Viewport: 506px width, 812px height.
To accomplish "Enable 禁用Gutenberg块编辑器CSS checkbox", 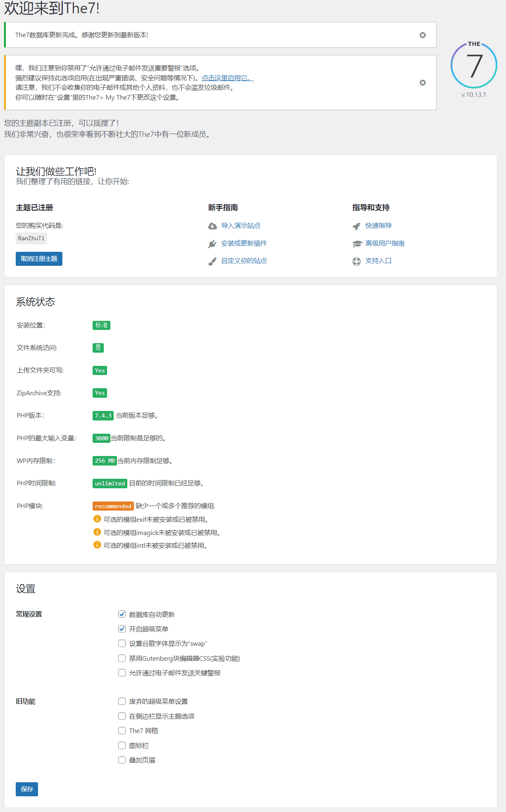I will (122, 658).
